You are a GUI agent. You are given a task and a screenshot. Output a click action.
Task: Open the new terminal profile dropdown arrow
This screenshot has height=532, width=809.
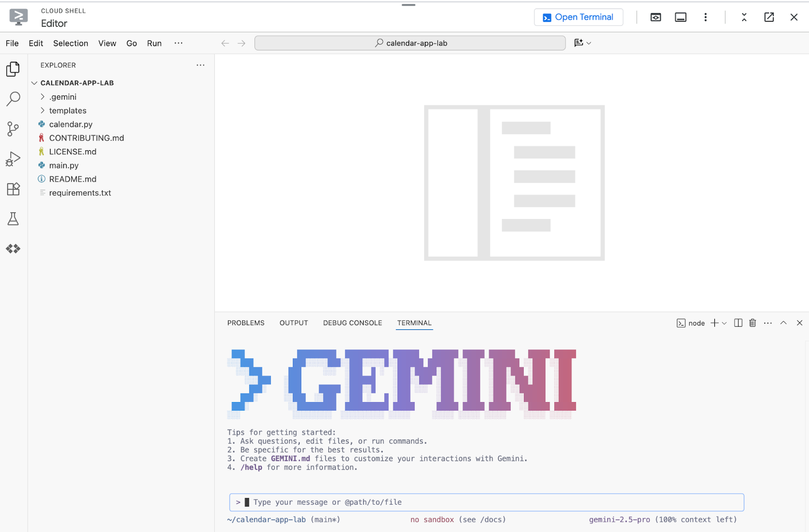(725, 323)
